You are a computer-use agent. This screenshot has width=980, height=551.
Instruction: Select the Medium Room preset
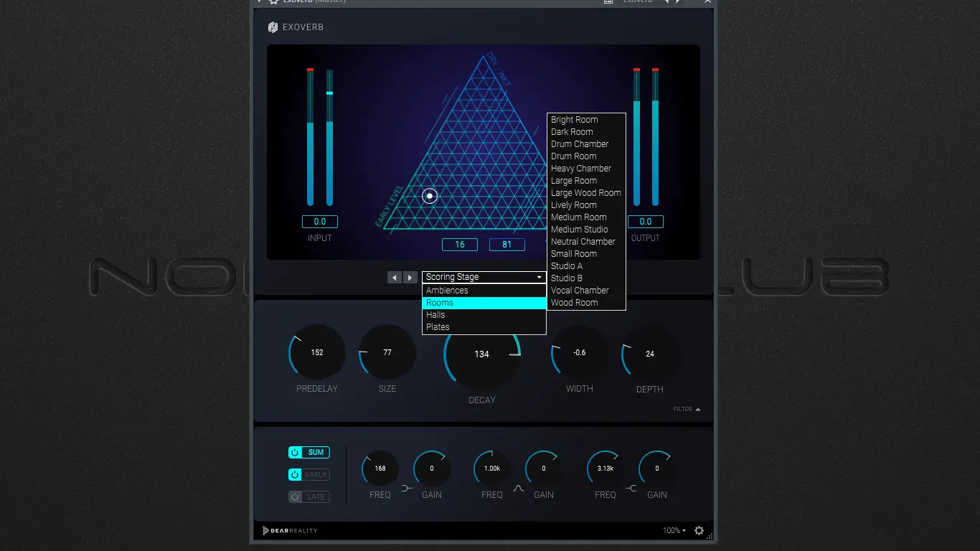click(x=586, y=217)
